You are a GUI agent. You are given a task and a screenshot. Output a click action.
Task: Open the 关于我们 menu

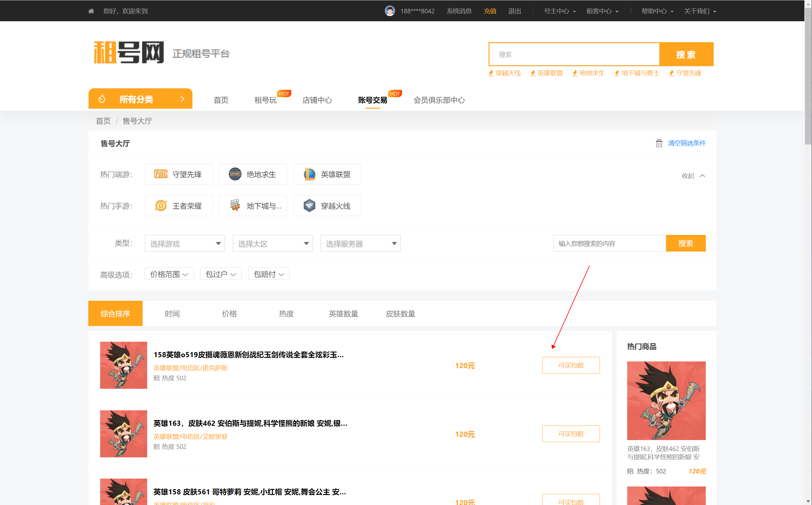700,11
